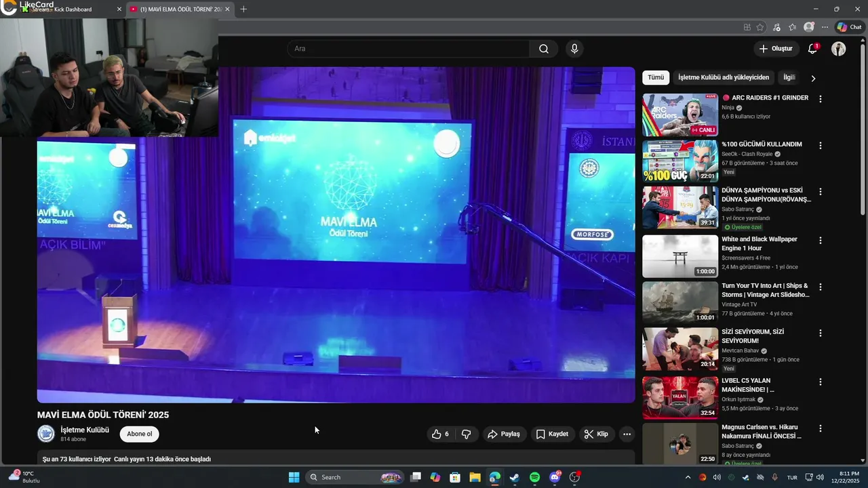Open a new browser tab
Viewport: 868px width, 488px height.
[243, 9]
